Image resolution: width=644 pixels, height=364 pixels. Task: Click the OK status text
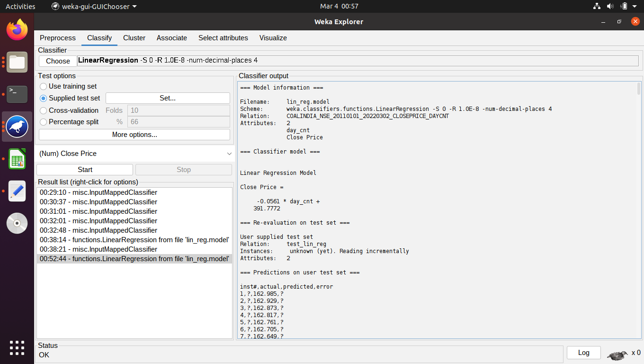coord(44,355)
